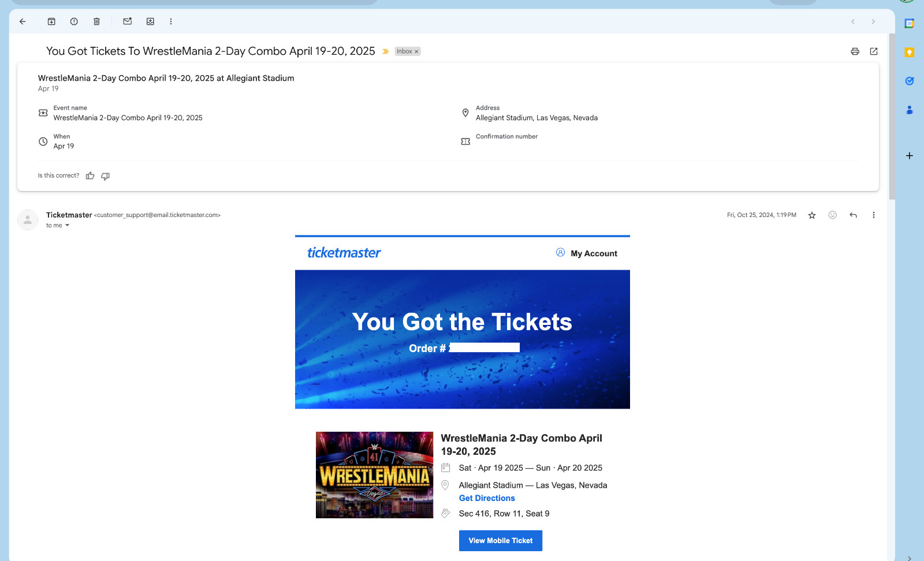Image resolution: width=924 pixels, height=561 pixels.
Task: Open the toolbar overflow menu
Action: [x=170, y=21]
